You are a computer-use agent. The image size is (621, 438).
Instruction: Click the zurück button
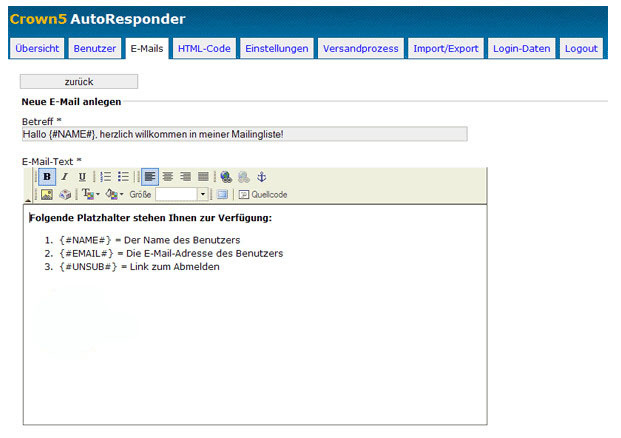[x=79, y=82]
